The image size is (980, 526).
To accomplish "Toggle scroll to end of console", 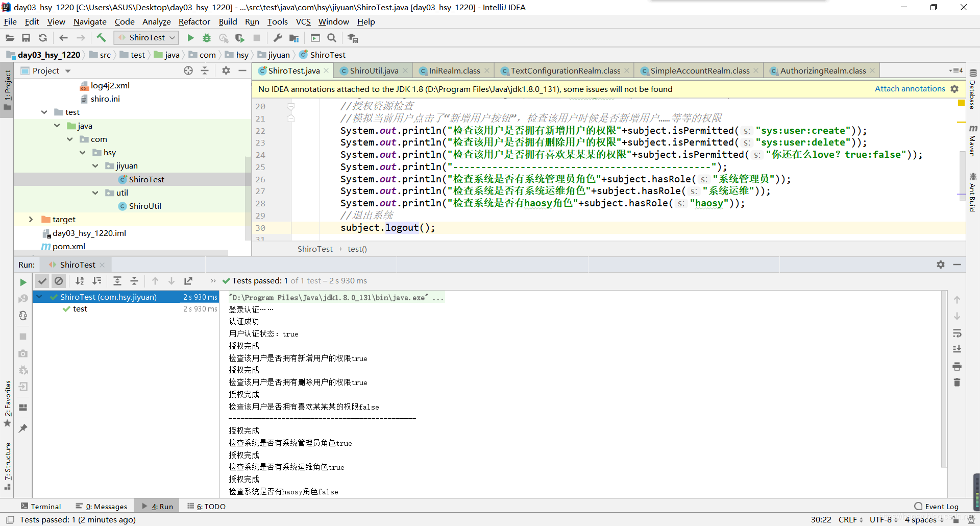I will tap(957, 349).
